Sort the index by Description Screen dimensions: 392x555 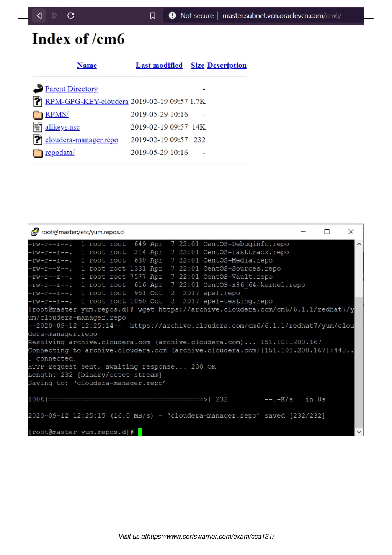pos(227,66)
